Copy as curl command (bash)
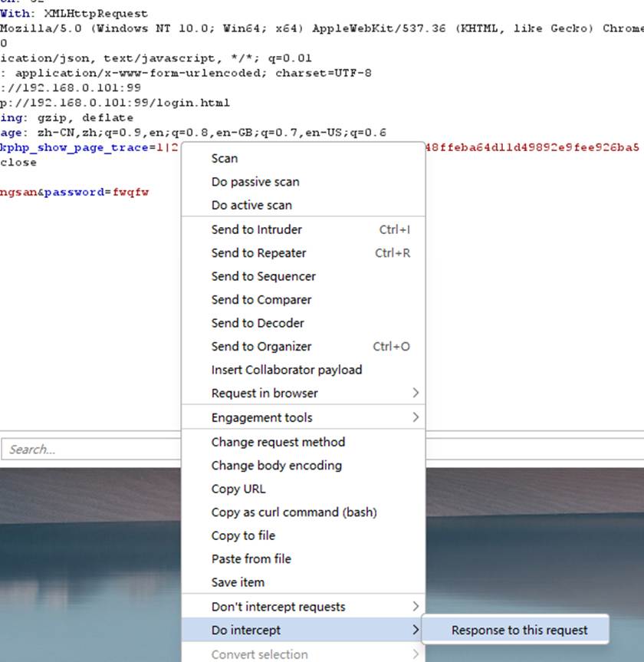The height and width of the screenshot is (662, 644). pos(303,512)
